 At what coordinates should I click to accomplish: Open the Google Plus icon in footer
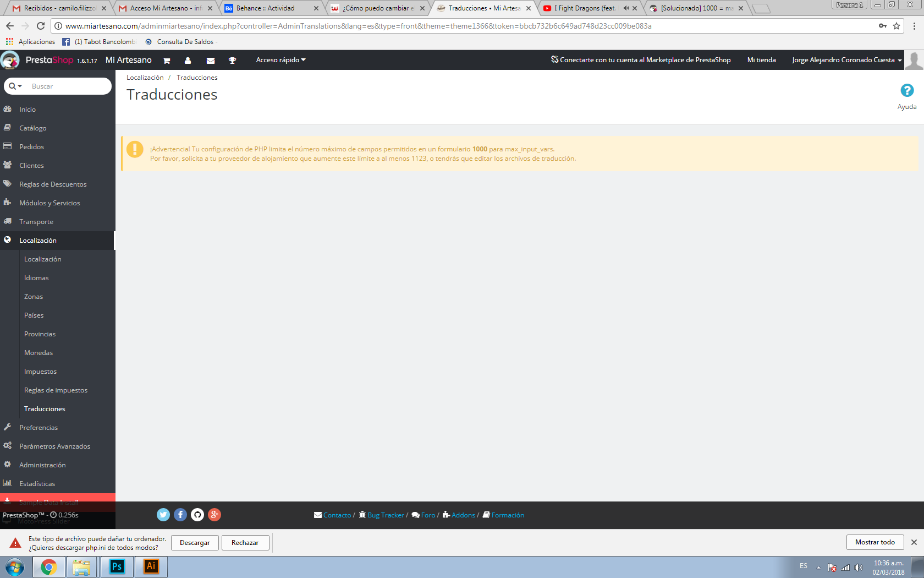(215, 515)
